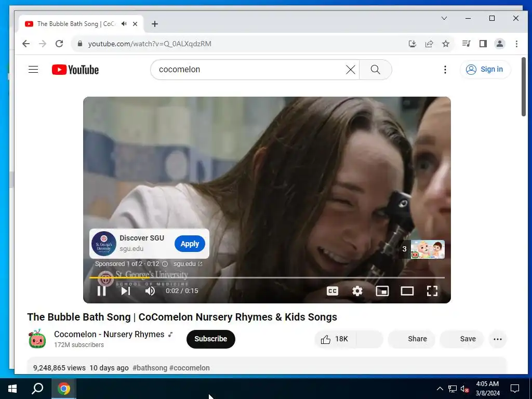Open Chrome media controls
This screenshot has height=399, width=532.
click(x=466, y=44)
